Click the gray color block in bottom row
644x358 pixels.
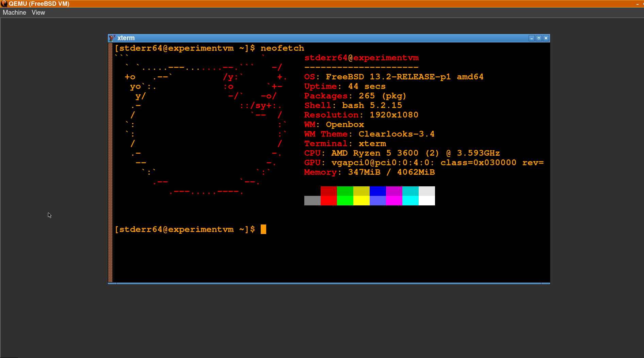pyautogui.click(x=312, y=201)
